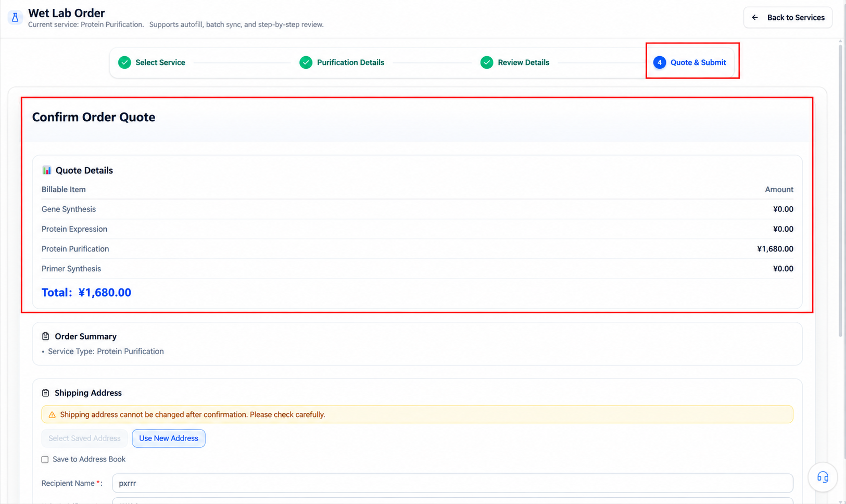This screenshot has height=504, width=846.
Task: Open the Quote & Submit step
Action: (690, 62)
